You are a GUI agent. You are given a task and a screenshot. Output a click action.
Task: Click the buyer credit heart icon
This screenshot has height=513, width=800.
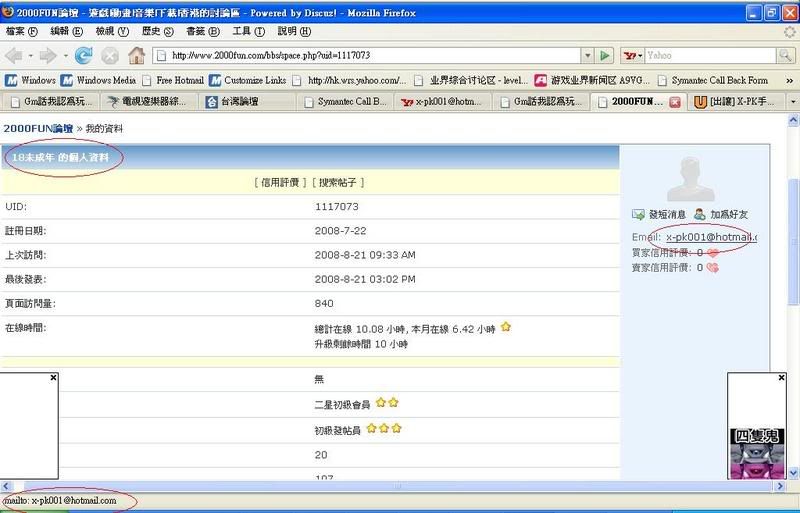click(713, 253)
